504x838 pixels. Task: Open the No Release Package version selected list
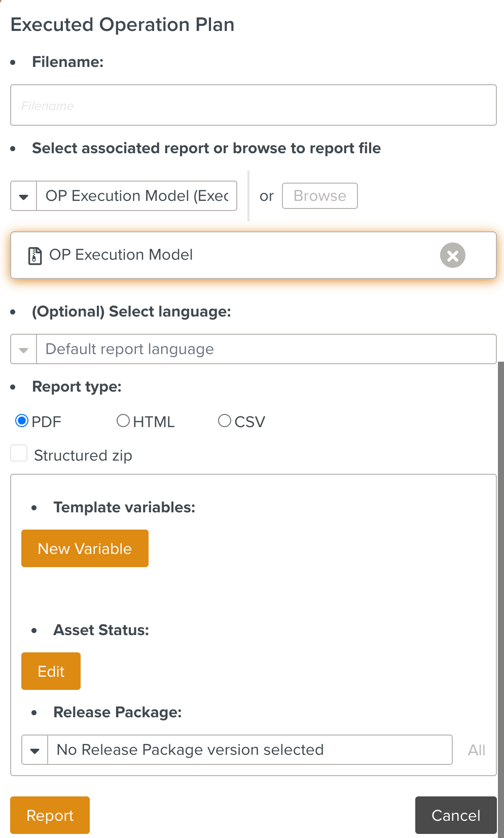[249, 750]
